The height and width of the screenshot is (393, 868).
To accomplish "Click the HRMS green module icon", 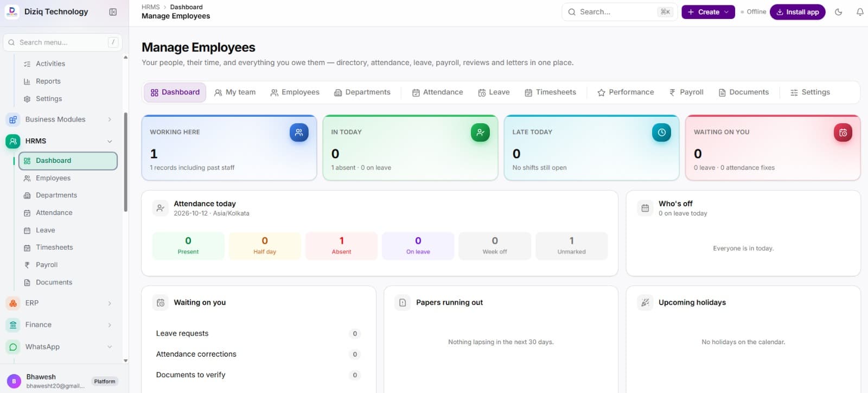I will click(x=13, y=141).
